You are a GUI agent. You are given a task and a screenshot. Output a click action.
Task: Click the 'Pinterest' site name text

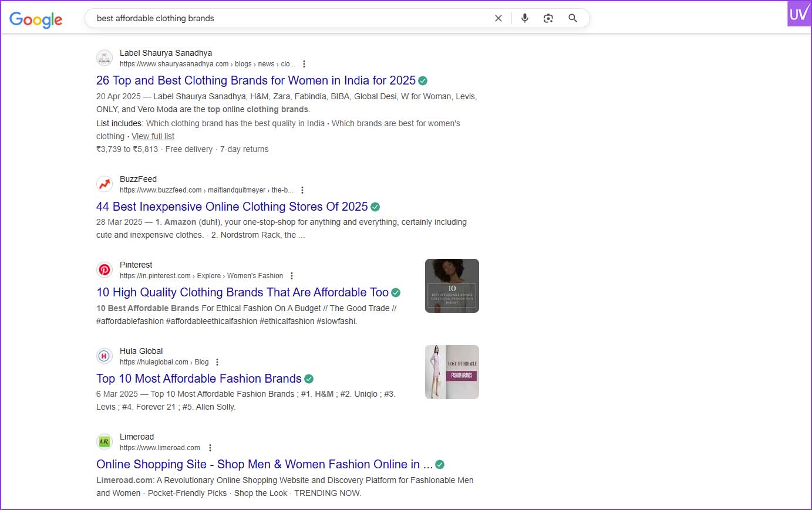coord(136,265)
